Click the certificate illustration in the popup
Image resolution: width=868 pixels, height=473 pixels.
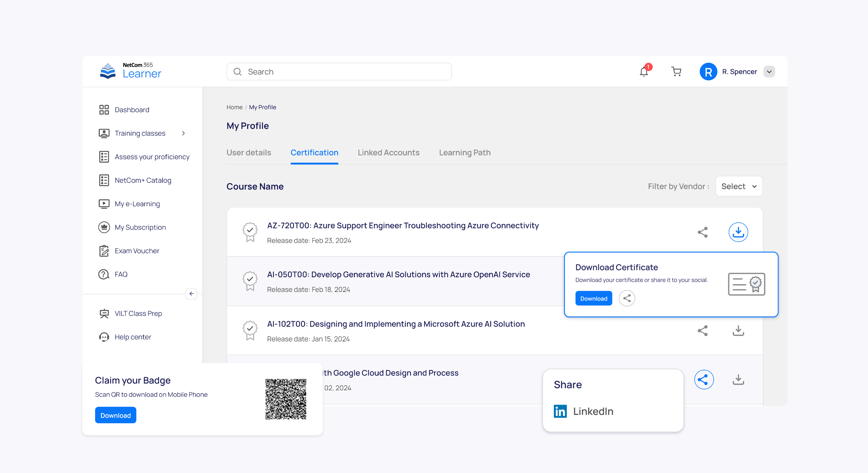click(746, 284)
